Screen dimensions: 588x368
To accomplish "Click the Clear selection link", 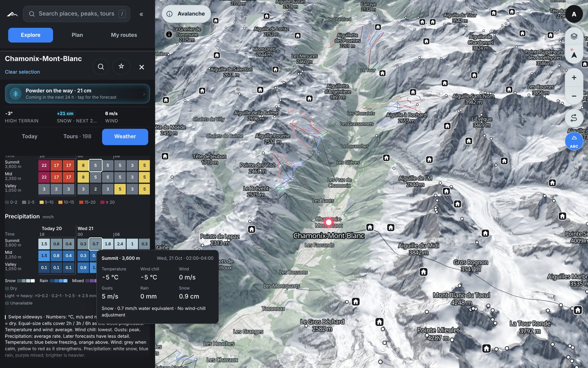I will pos(22,72).
